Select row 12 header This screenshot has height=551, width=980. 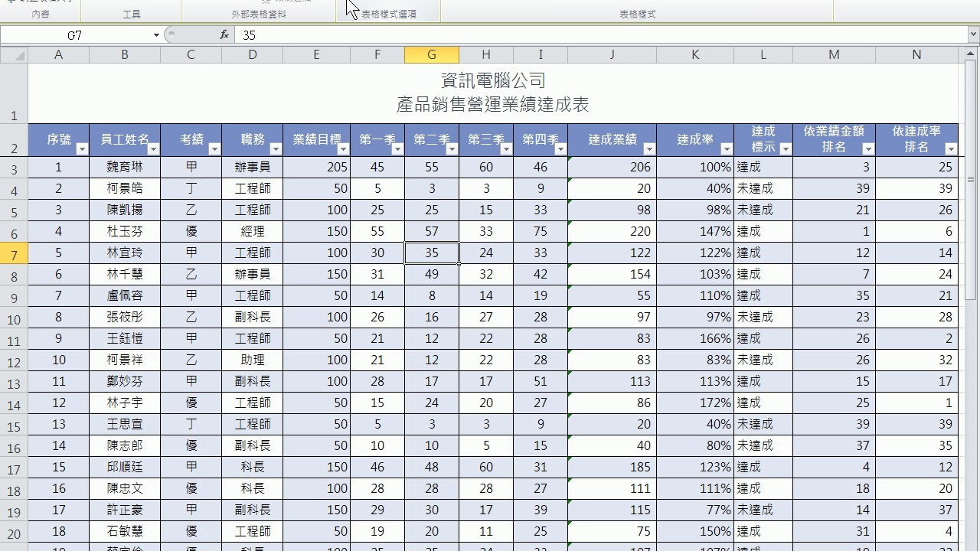click(x=14, y=360)
